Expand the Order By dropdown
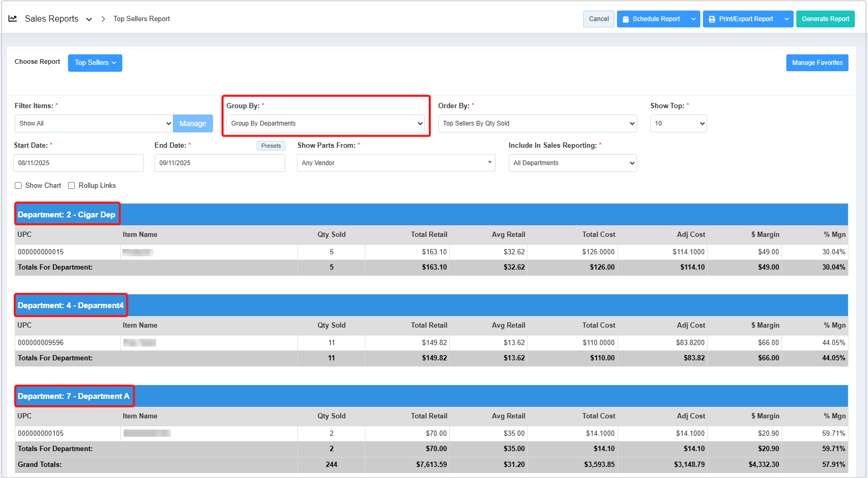The height and width of the screenshot is (478, 868). pyautogui.click(x=537, y=123)
